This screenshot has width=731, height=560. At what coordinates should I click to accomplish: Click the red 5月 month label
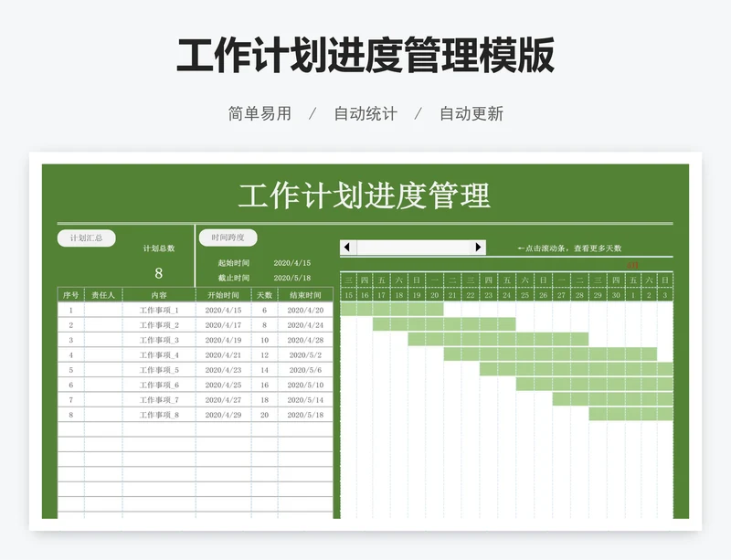632,265
